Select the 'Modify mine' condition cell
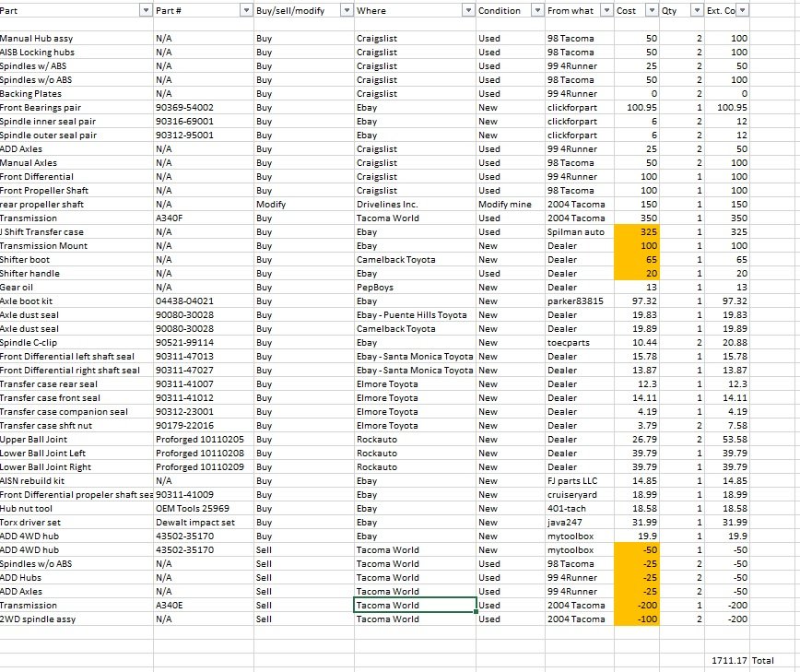 click(511, 204)
